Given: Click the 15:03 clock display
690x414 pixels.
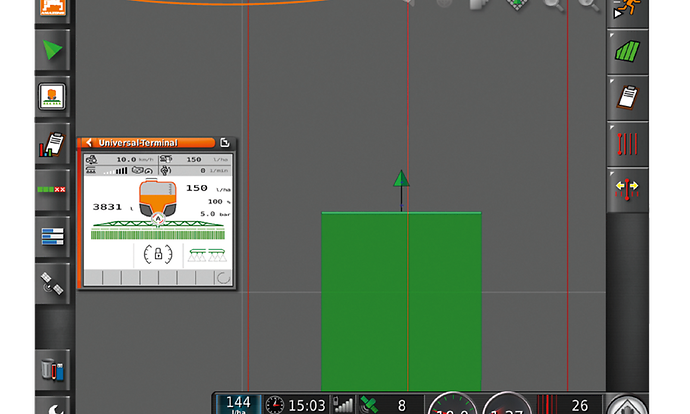Looking at the screenshot, I should [x=297, y=405].
